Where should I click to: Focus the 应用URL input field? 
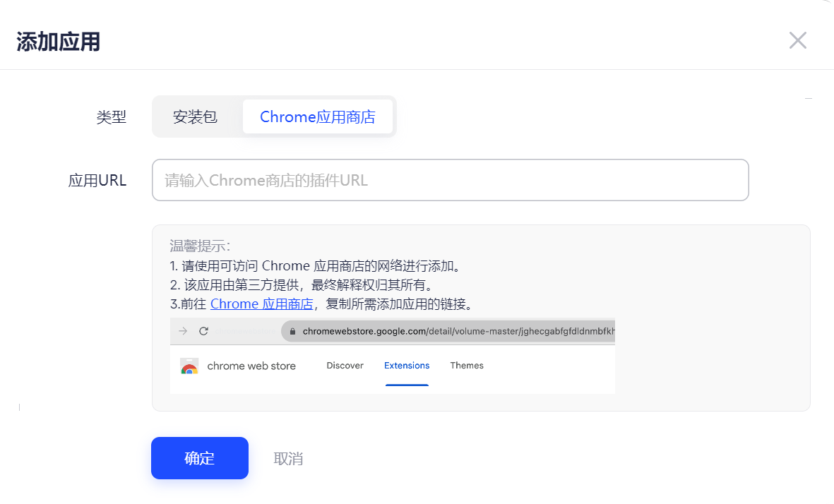click(450, 180)
